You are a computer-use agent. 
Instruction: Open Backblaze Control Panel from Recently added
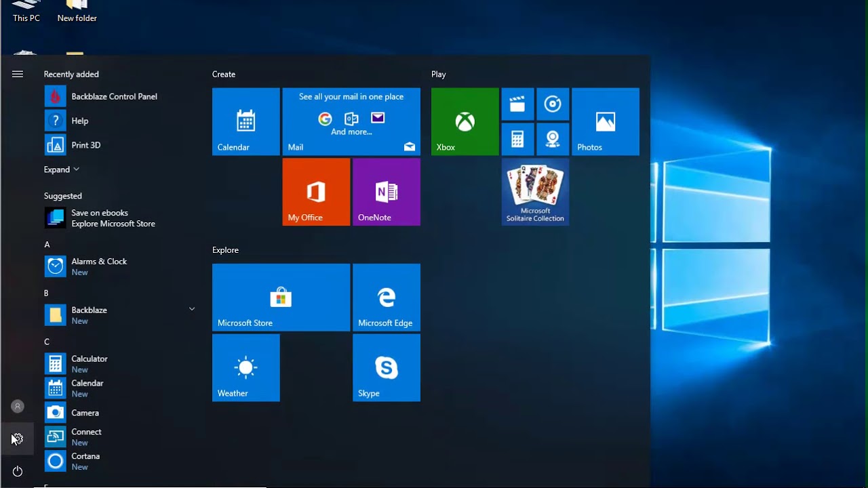(x=120, y=96)
